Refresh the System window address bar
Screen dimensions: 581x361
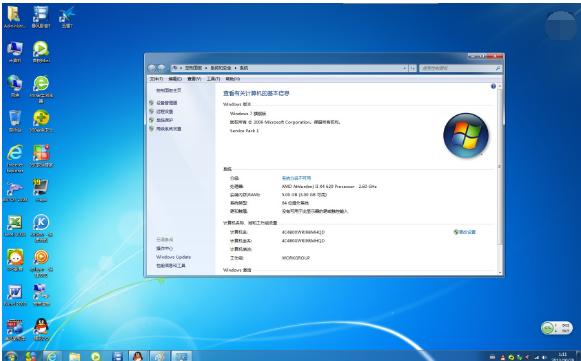tap(412, 68)
